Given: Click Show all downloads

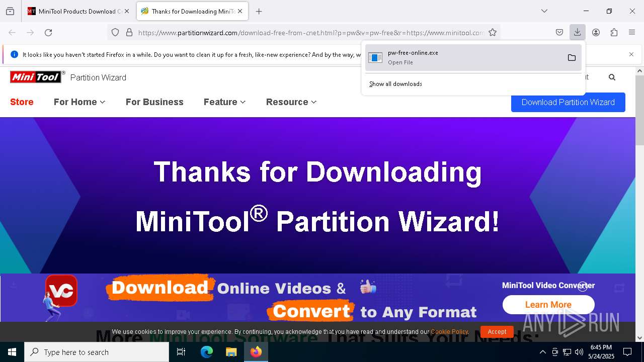Looking at the screenshot, I should pyautogui.click(x=395, y=84).
